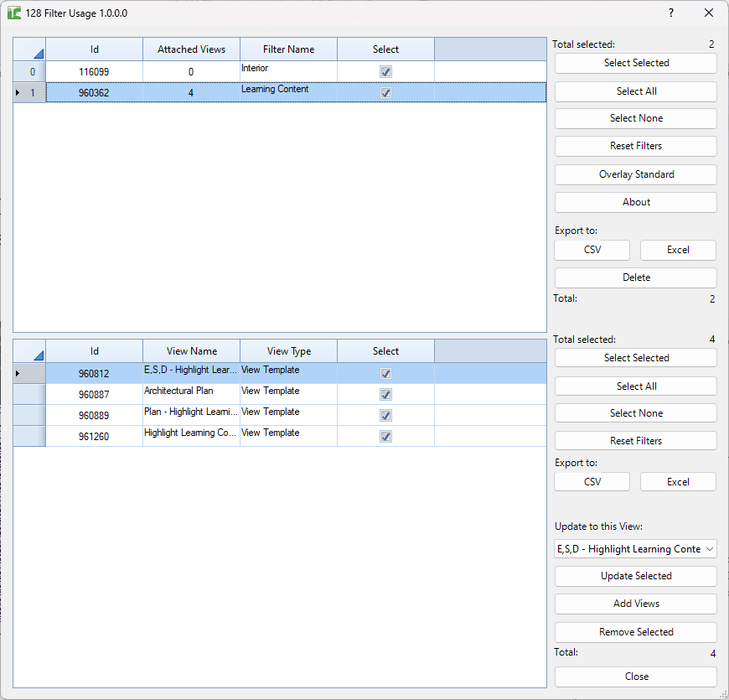This screenshot has width=729, height=700.
Task: Toggle Select checkbox for view 960889
Action: tap(385, 415)
